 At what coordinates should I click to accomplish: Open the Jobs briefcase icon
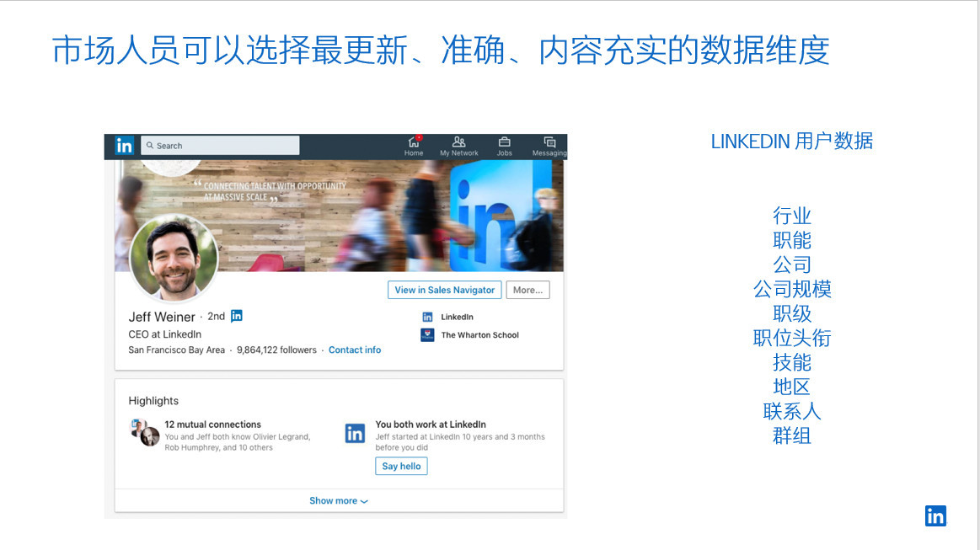coord(504,142)
